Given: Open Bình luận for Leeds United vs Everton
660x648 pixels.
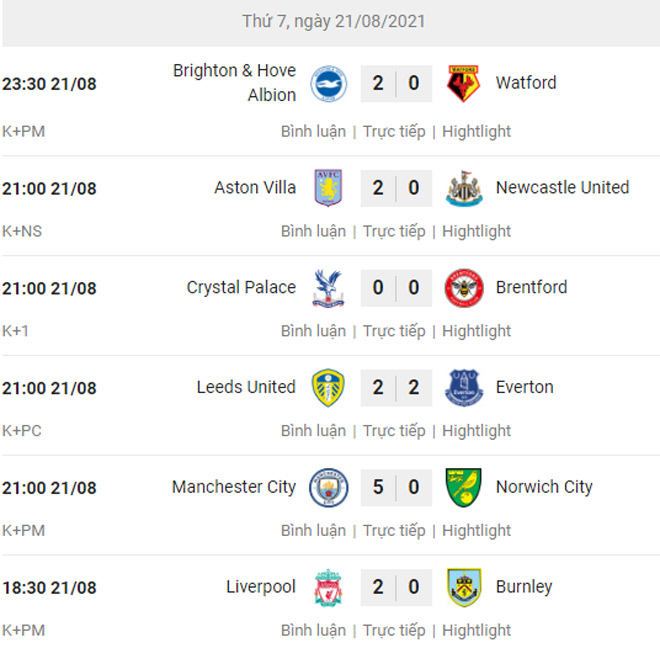Looking at the screenshot, I should pyautogui.click(x=314, y=431).
